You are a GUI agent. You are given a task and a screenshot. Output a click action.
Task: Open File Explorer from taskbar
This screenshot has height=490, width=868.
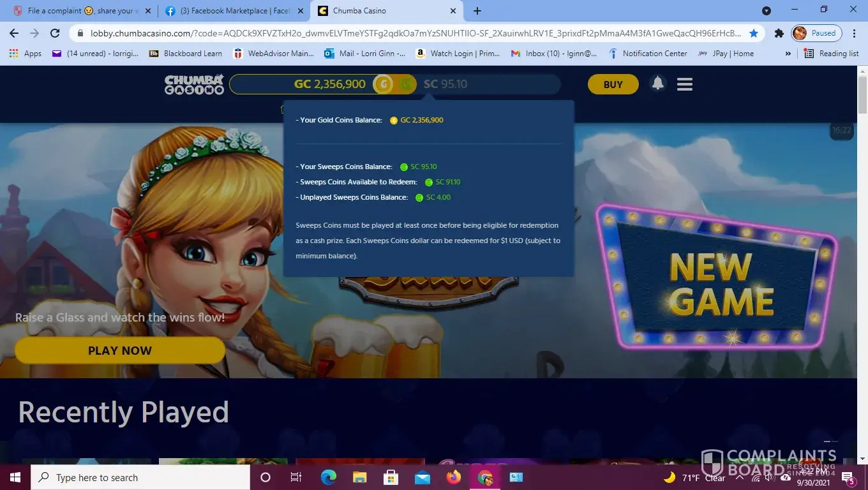[x=359, y=477]
